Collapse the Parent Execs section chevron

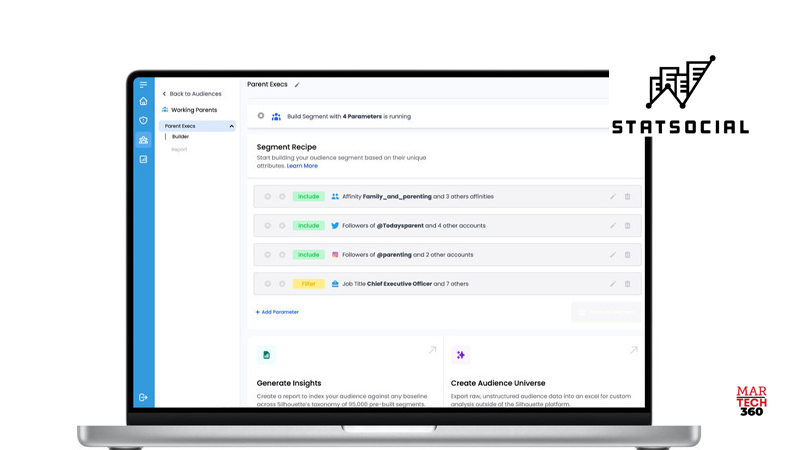coord(232,126)
